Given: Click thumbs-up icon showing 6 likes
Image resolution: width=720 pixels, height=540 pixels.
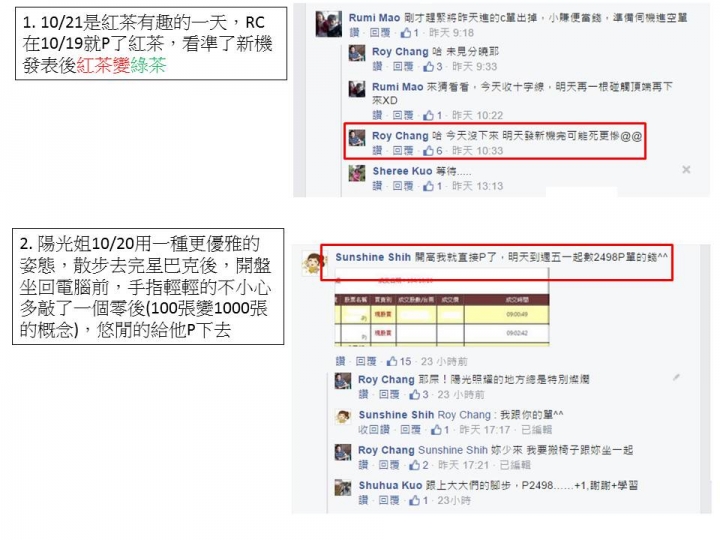Looking at the screenshot, I should (429, 151).
